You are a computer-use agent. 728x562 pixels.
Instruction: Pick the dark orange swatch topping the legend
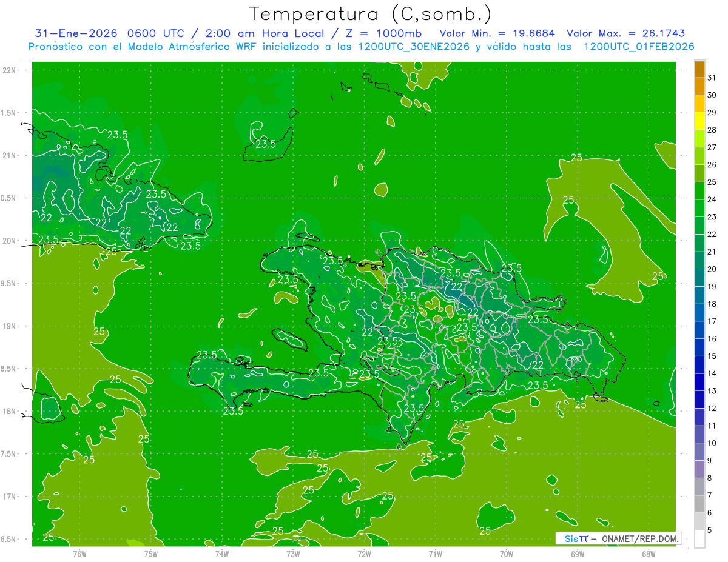click(699, 70)
